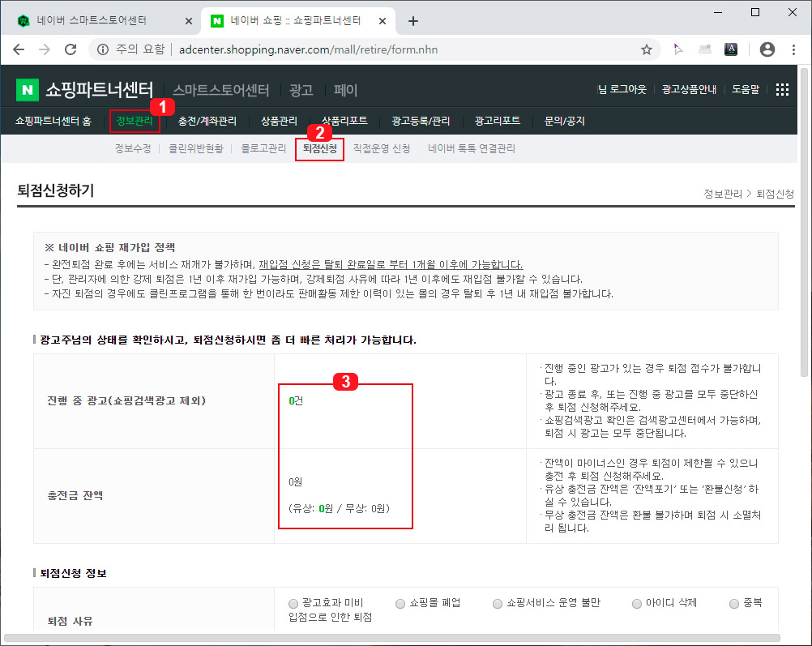Image resolution: width=812 pixels, height=646 pixels.
Task: Click the horizontal page scrollbar
Action: click(x=392, y=638)
